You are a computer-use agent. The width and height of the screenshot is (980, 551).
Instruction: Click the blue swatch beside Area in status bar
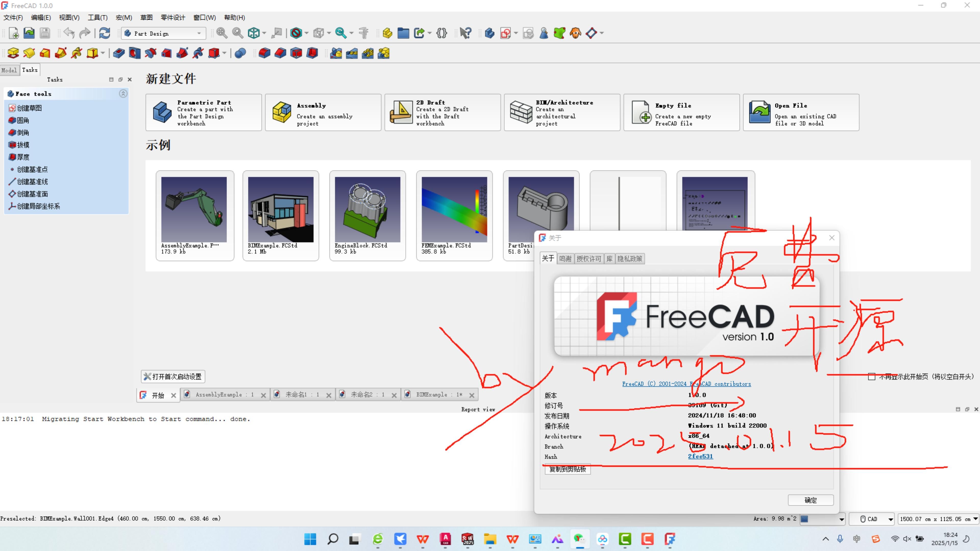point(804,519)
